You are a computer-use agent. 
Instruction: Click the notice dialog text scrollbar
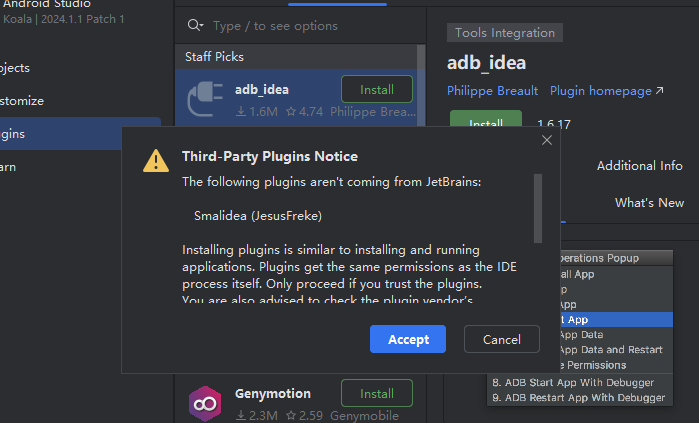tap(538, 209)
